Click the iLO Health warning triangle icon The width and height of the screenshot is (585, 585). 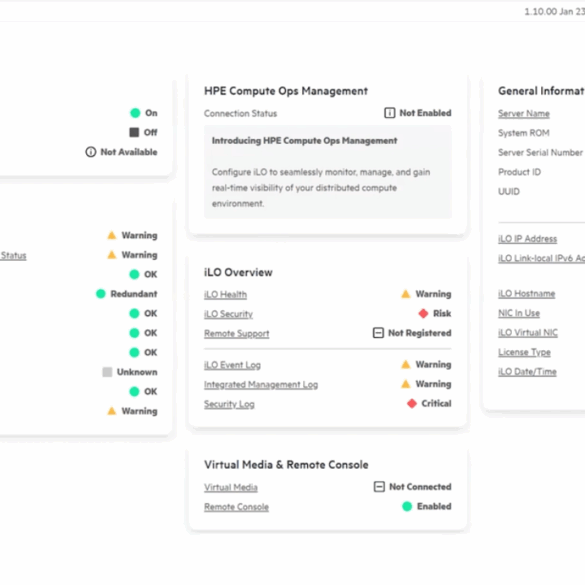tap(406, 294)
